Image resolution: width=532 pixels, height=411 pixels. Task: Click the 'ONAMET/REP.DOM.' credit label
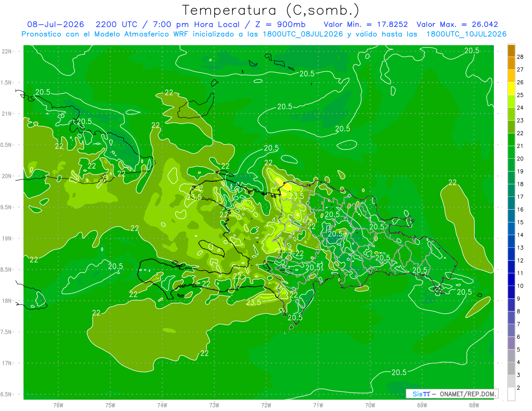tap(468, 394)
